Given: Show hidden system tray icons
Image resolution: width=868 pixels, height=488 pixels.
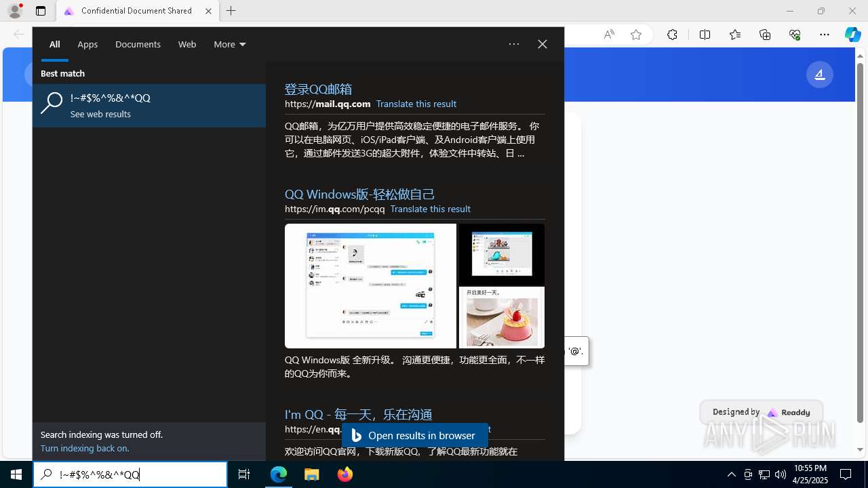Looking at the screenshot, I should [731, 474].
